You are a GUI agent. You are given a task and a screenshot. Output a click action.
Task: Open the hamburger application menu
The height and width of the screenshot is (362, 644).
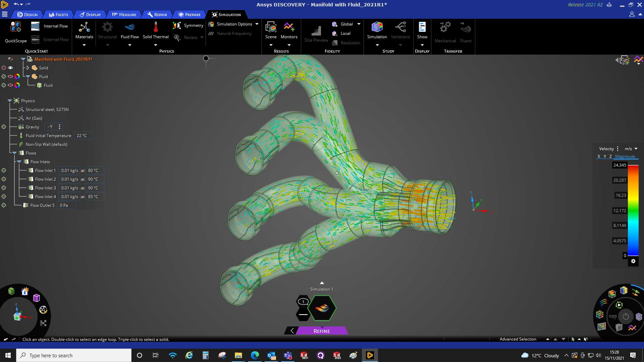tap(5, 14)
